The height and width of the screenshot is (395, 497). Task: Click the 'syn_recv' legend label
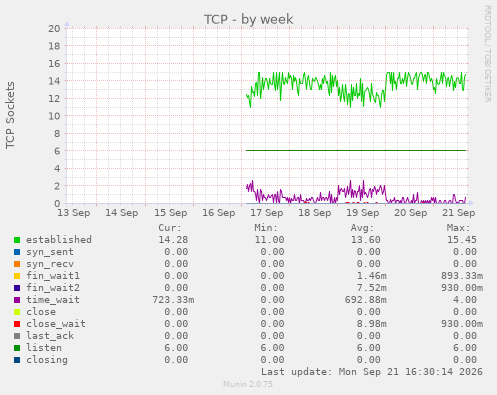tap(50, 264)
